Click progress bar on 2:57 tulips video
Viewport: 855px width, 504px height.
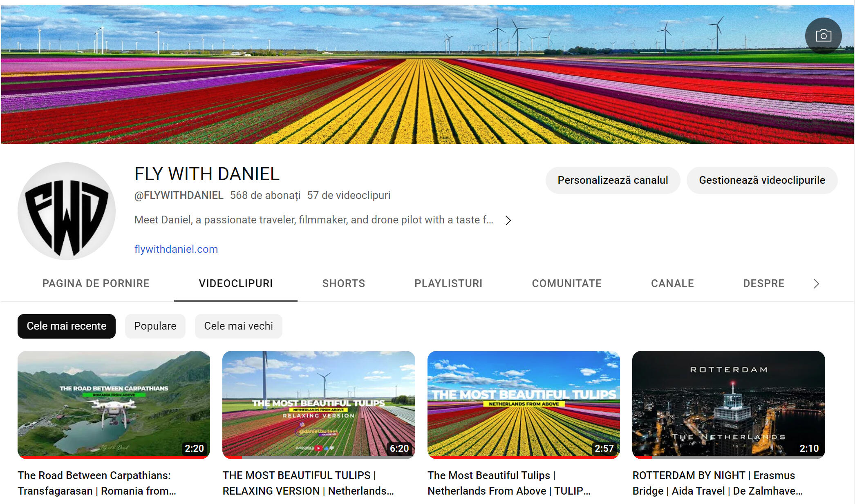tap(523, 457)
